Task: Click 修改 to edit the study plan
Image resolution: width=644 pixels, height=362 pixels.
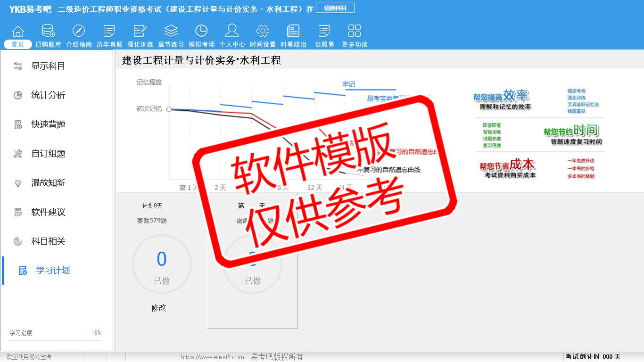Action: (x=159, y=308)
